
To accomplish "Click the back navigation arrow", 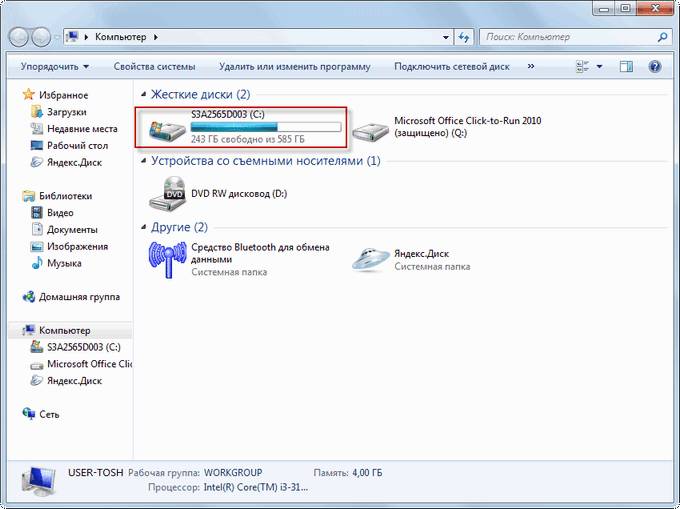I will pos(20,37).
